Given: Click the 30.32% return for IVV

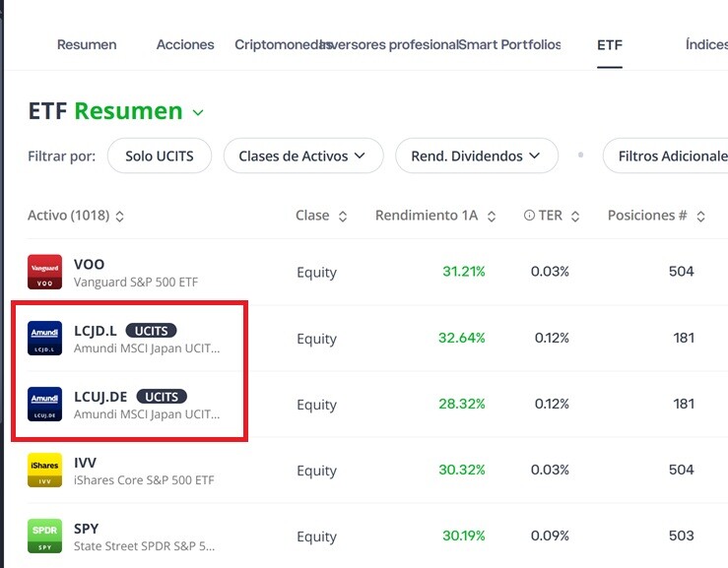Looking at the screenshot, I should coord(462,470).
